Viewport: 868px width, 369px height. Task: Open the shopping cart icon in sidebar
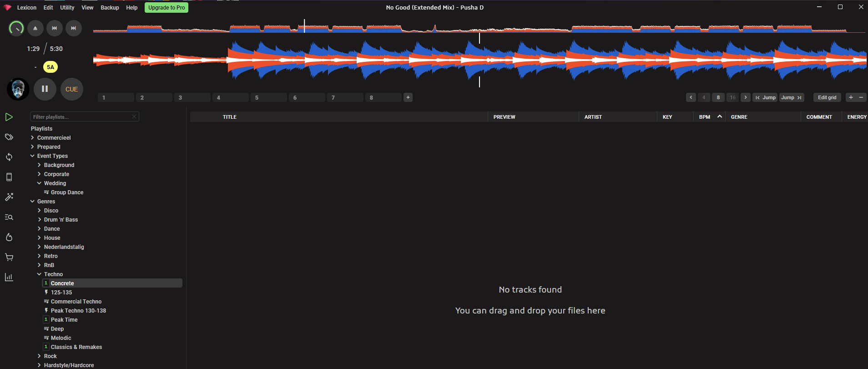point(9,257)
